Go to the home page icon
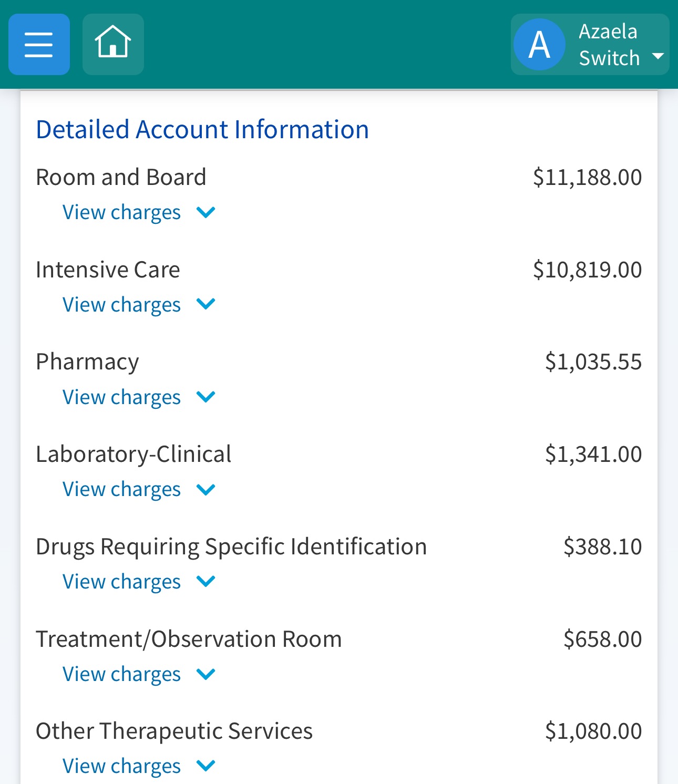 113,44
